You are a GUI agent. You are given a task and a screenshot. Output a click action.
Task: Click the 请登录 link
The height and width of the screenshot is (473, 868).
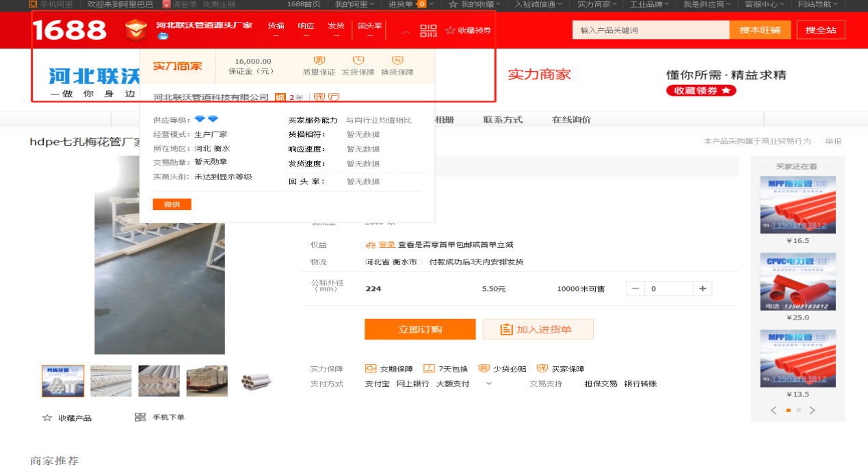point(184,4)
